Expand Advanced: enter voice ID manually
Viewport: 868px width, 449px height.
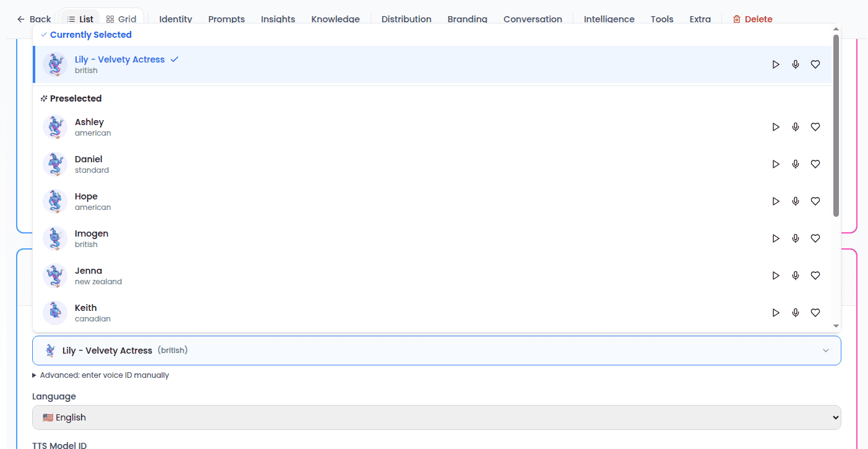tap(101, 375)
